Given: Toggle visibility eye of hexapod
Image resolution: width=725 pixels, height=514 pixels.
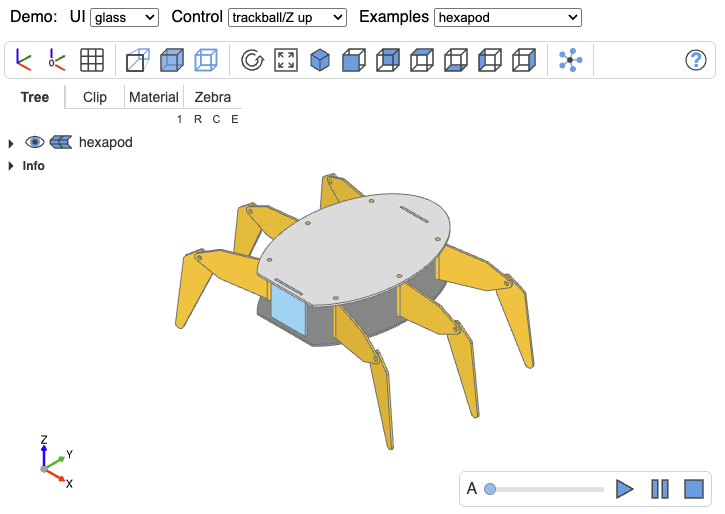Looking at the screenshot, I should tap(35, 142).
